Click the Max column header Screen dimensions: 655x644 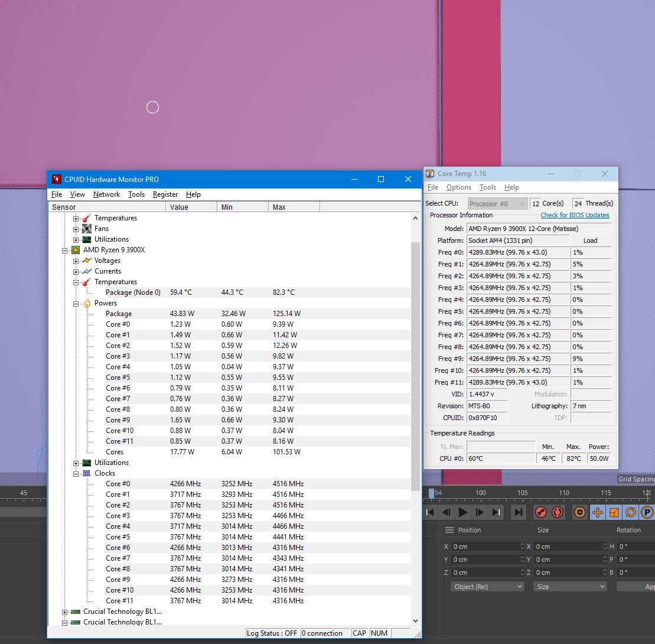(x=294, y=207)
